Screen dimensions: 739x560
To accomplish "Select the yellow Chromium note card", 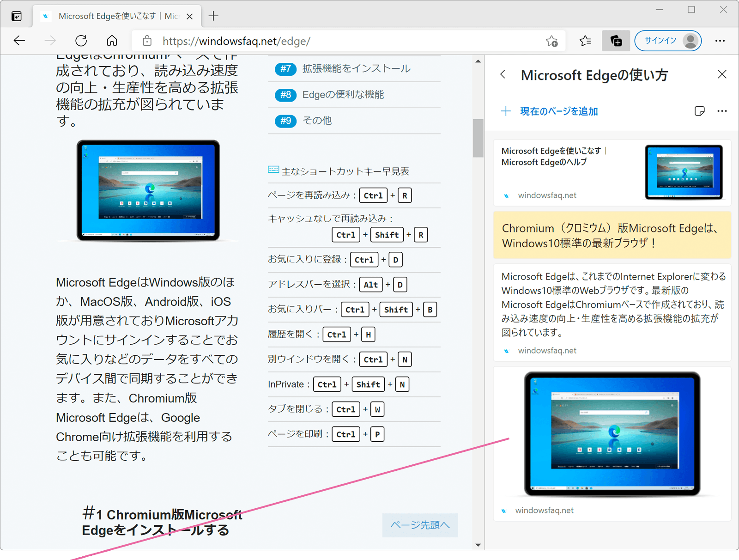I will [x=612, y=235].
